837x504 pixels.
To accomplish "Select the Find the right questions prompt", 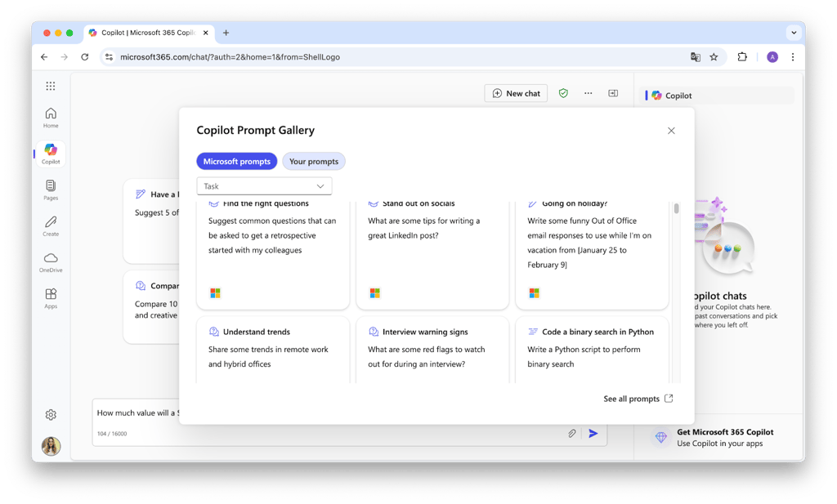I will point(273,255).
